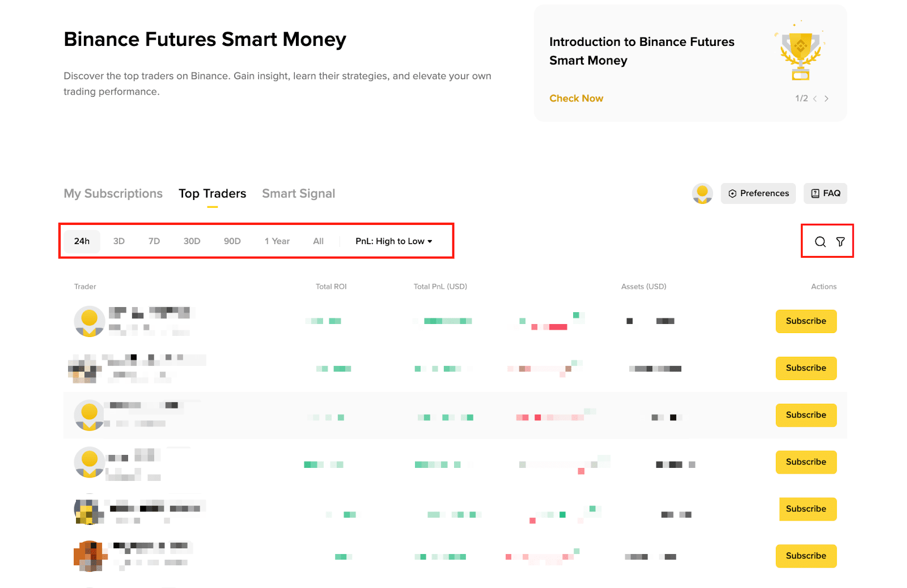Select the 24h time range
The width and height of the screenshot is (907, 588).
pyautogui.click(x=82, y=241)
